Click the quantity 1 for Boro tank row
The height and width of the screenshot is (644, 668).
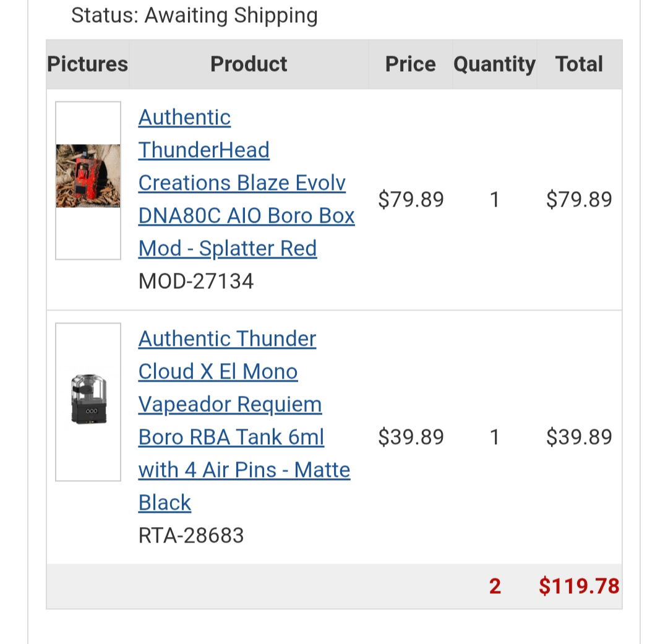(x=494, y=437)
